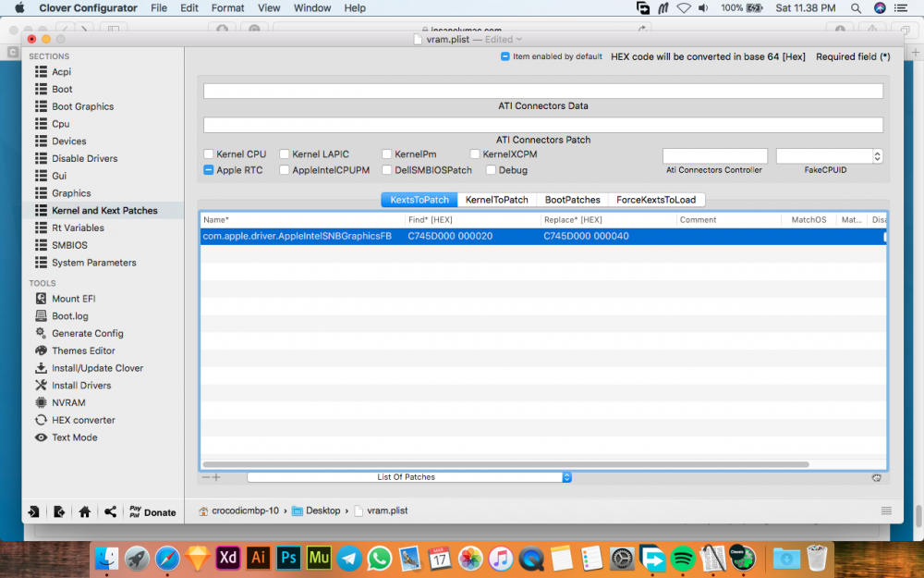Click the Ati Connectors Controller field
Viewport: 924px width, 578px height.
click(715, 156)
